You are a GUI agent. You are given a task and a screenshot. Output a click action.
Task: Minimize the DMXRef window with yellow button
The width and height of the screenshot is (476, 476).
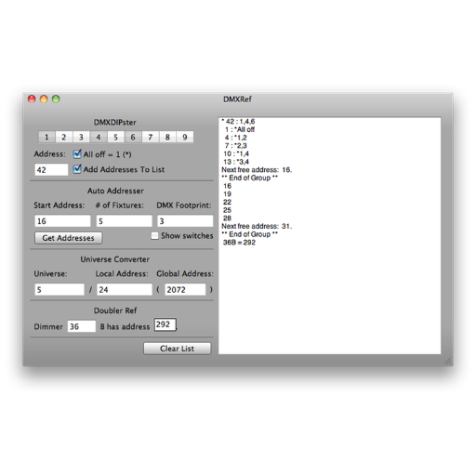[x=44, y=99]
